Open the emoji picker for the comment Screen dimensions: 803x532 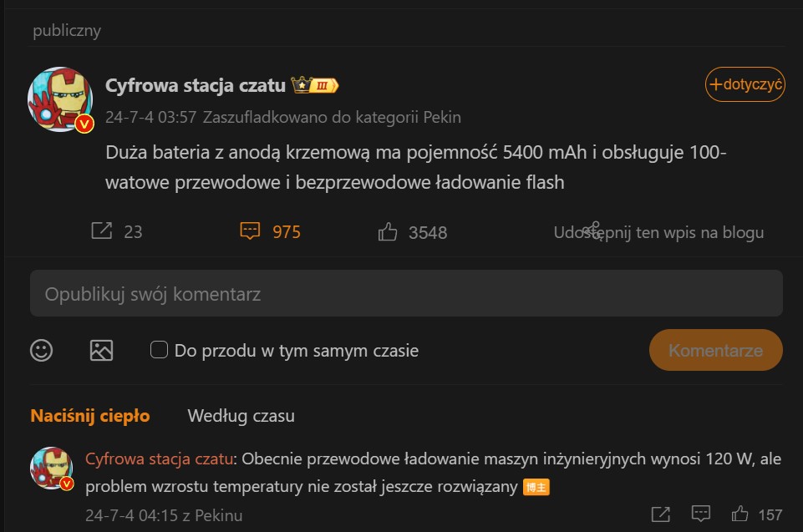coord(42,350)
